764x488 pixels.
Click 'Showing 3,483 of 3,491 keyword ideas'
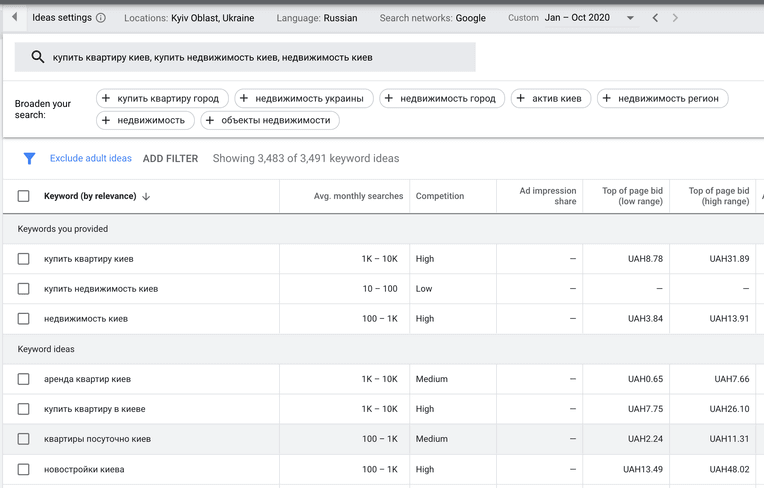pos(306,159)
